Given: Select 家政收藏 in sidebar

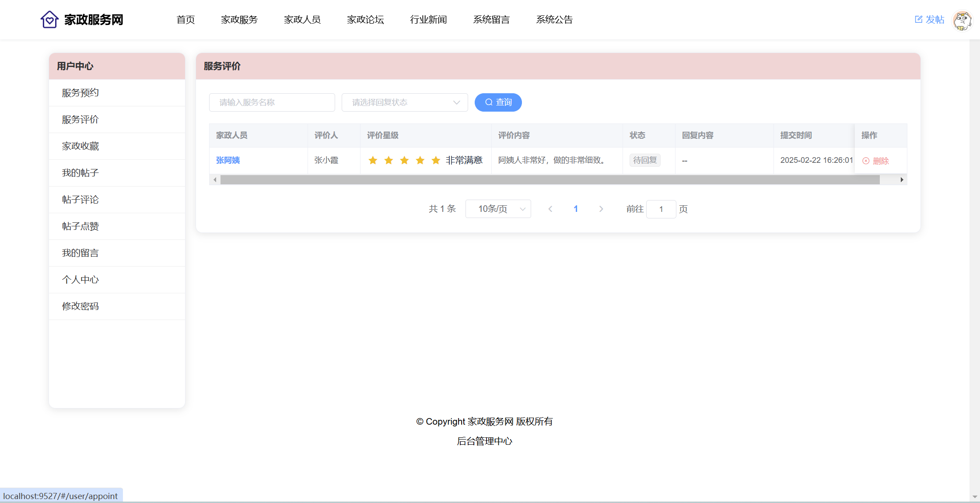Looking at the screenshot, I should (x=80, y=146).
